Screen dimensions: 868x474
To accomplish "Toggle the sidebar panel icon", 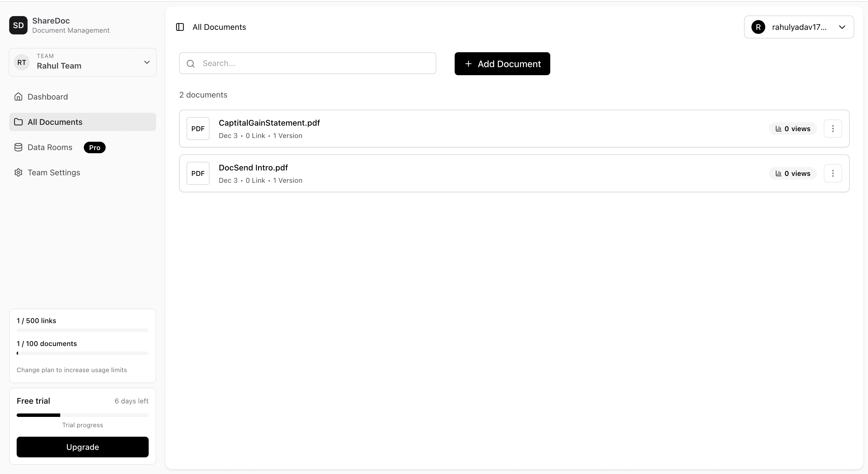I will [x=180, y=27].
